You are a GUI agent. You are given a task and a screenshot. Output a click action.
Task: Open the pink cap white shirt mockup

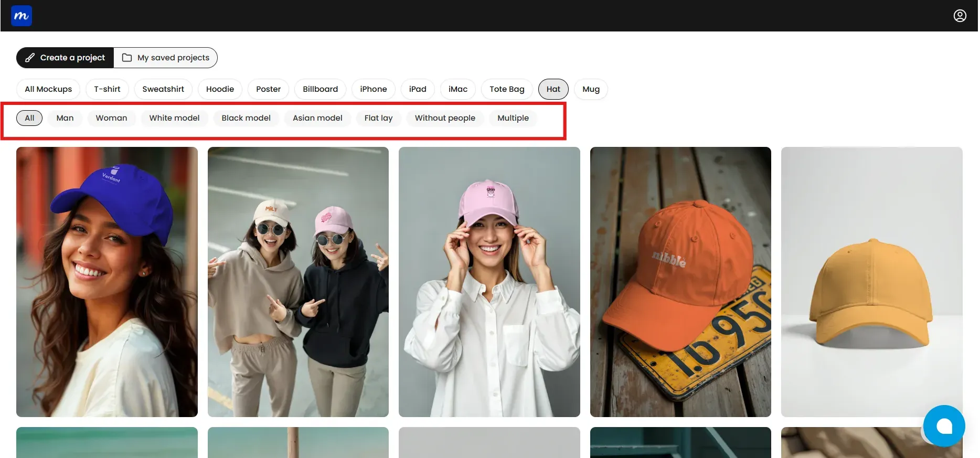click(489, 282)
